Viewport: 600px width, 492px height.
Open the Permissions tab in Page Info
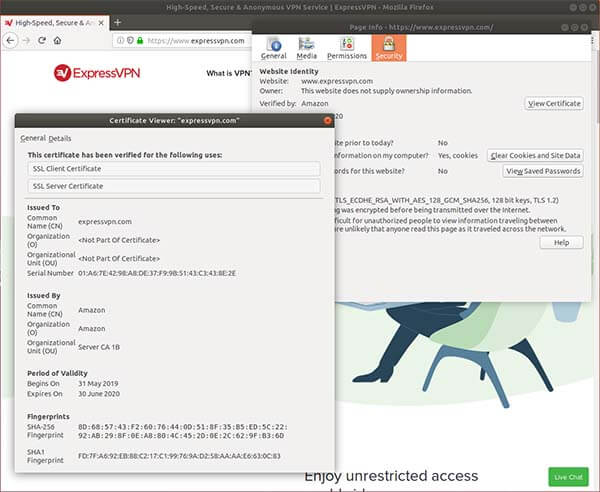(347, 48)
